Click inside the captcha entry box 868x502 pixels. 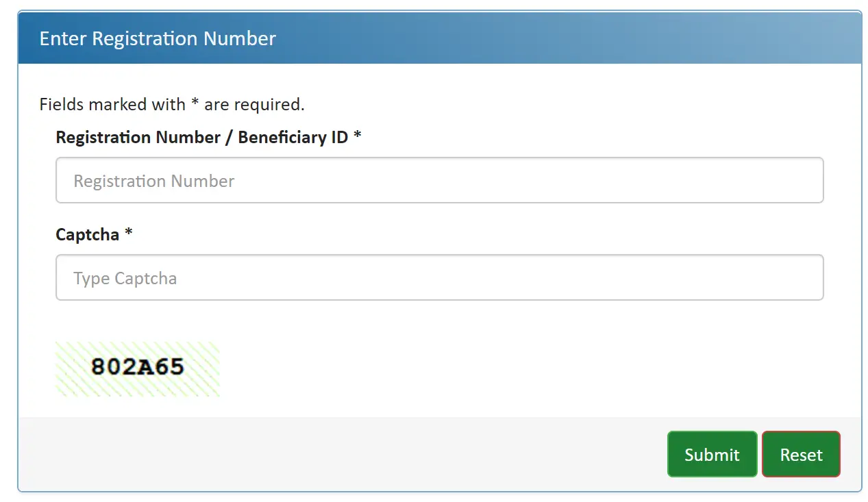(x=438, y=277)
